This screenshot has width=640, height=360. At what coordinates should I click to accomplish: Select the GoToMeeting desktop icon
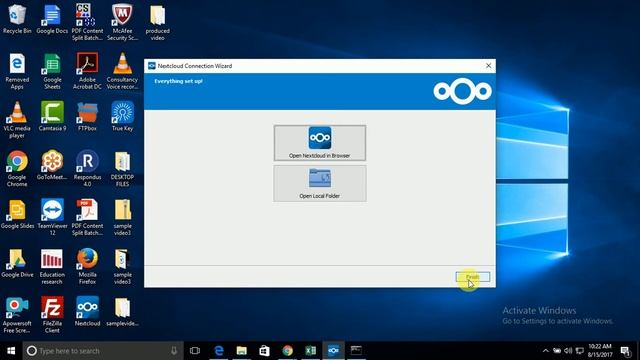[52, 165]
